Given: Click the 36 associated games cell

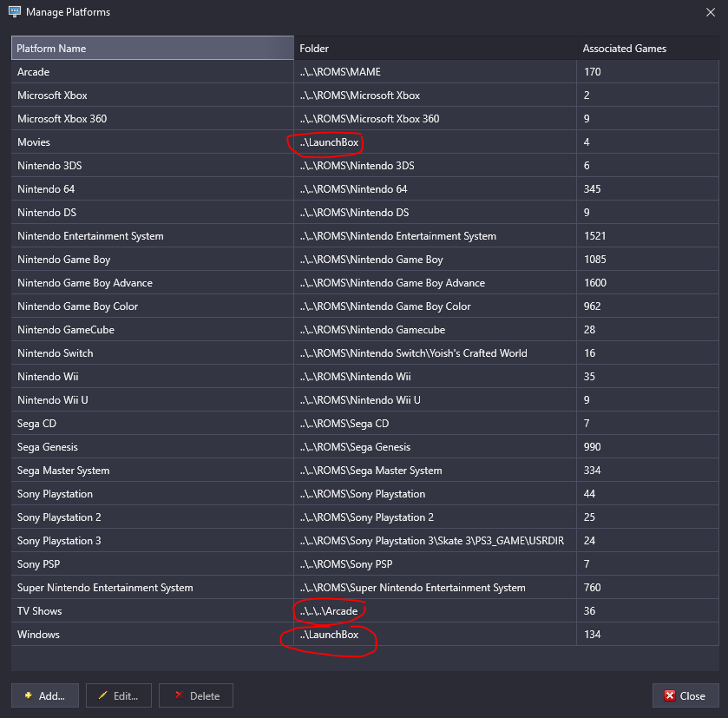Looking at the screenshot, I should (648, 610).
